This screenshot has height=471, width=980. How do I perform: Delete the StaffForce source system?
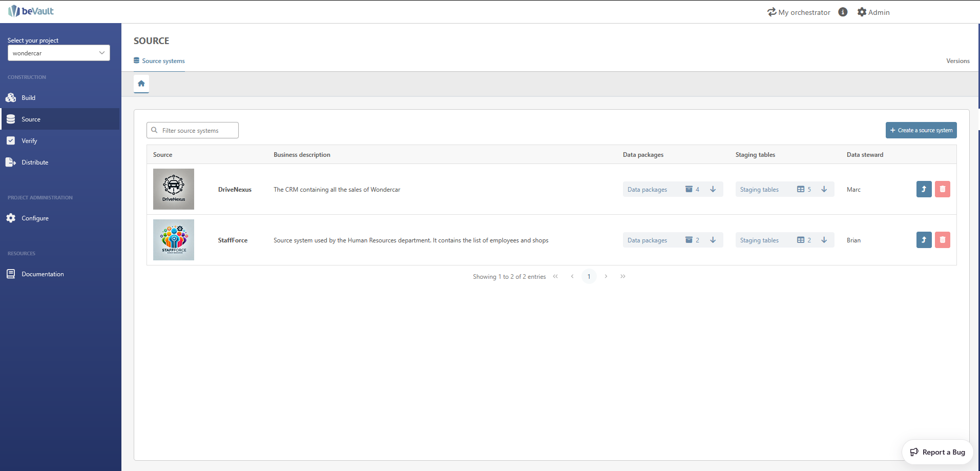click(x=942, y=240)
